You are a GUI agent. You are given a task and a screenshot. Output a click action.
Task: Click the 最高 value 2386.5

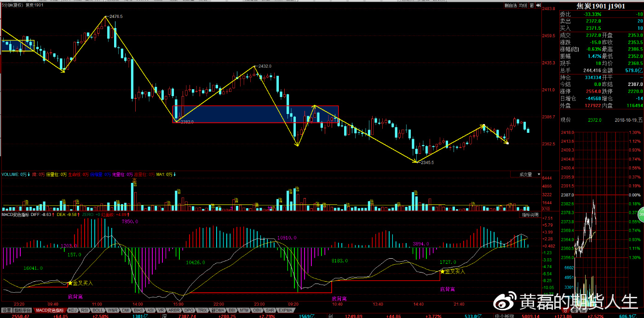(635, 49)
